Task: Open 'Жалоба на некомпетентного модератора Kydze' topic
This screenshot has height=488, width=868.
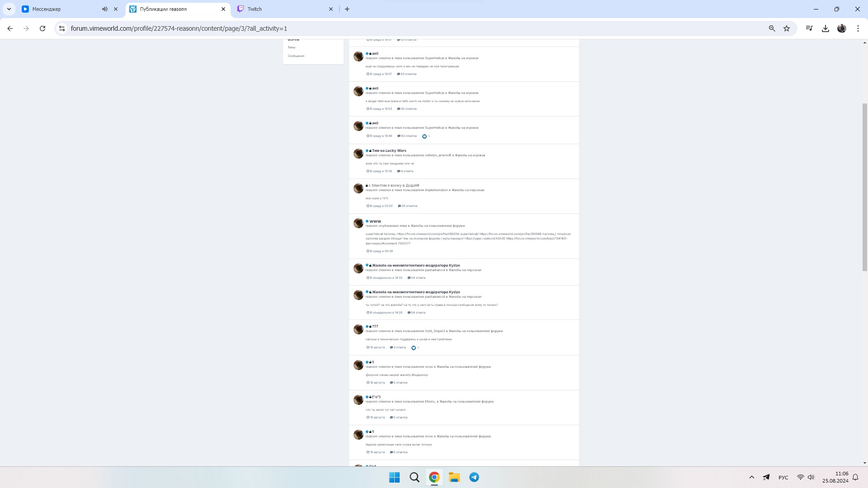Action: (x=416, y=265)
